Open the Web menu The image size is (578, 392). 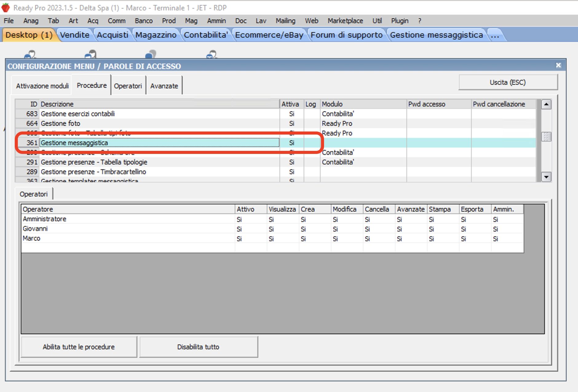[x=311, y=21]
